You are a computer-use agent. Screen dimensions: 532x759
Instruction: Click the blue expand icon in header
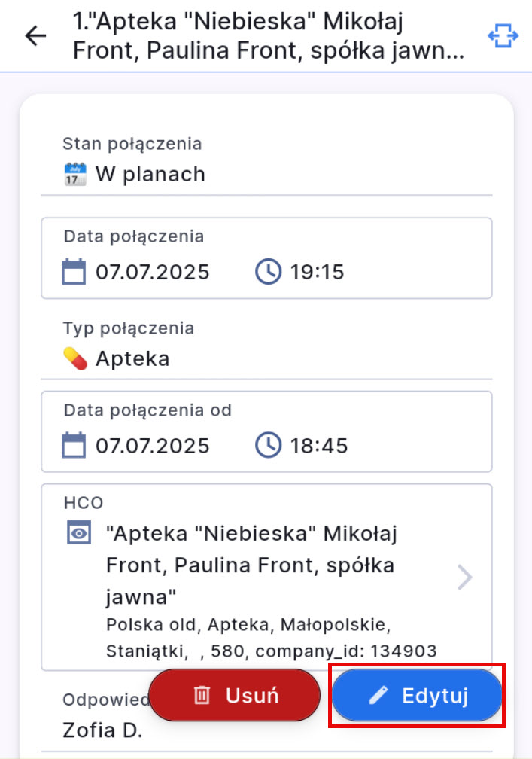(503, 35)
